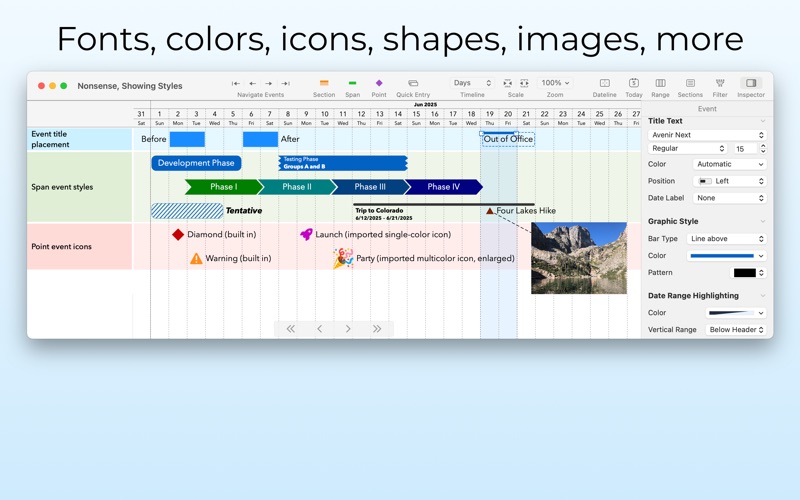The image size is (800, 500).
Task: Select the Phase IV arrow span
Action: (x=443, y=187)
